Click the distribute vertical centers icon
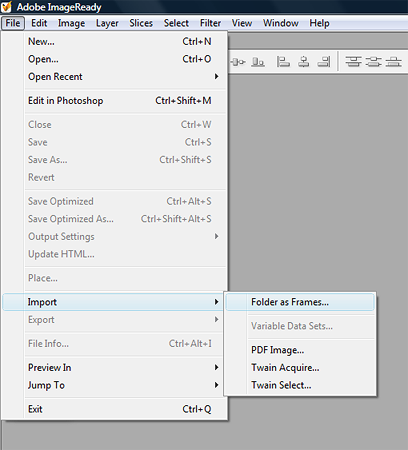The height and width of the screenshot is (450, 408). [x=373, y=62]
